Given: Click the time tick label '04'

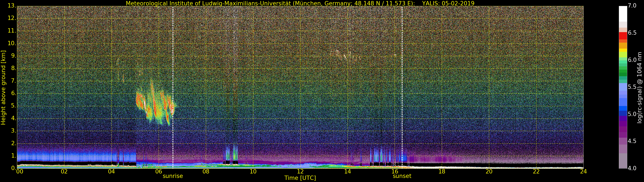Looking at the screenshot, I should [111, 172].
